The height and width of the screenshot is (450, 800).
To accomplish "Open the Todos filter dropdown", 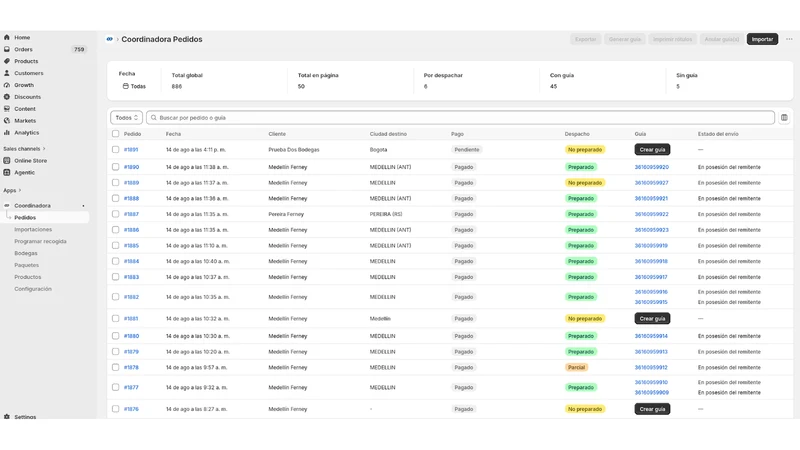I will click(x=127, y=118).
